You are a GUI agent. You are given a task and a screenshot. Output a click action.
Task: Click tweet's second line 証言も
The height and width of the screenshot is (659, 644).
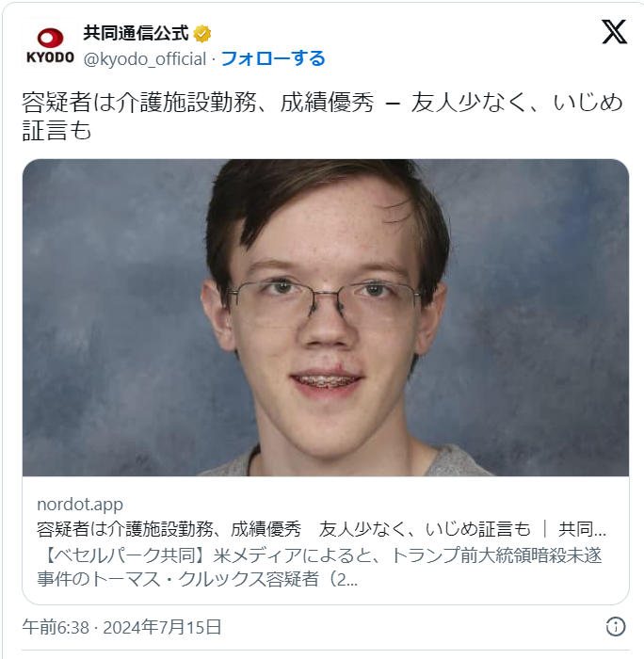[x=56, y=130]
